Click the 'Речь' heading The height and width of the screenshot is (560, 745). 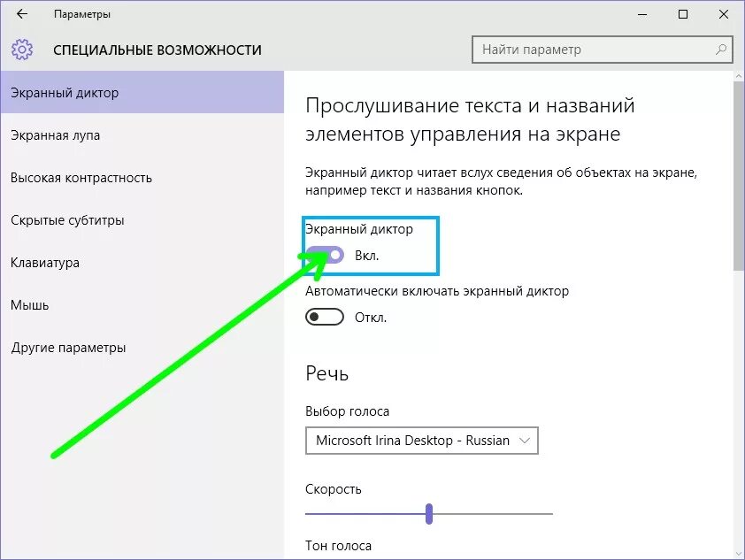coord(326,374)
